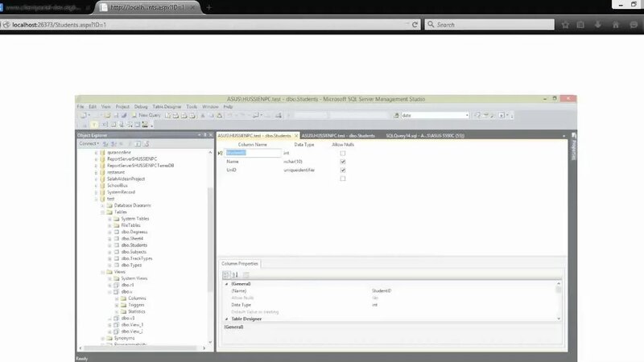Collapse the Views folder node

pos(103,272)
